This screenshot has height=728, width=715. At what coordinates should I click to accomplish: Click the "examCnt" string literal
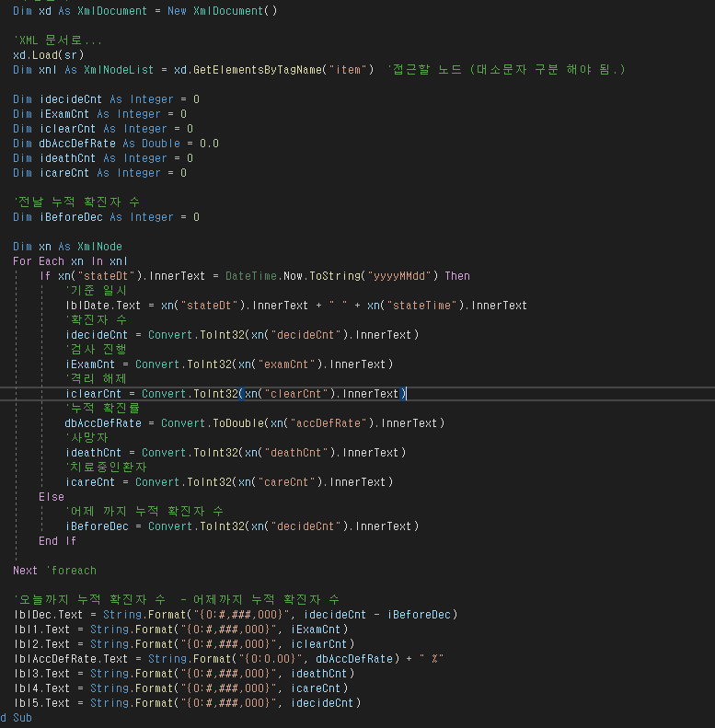[290, 364]
